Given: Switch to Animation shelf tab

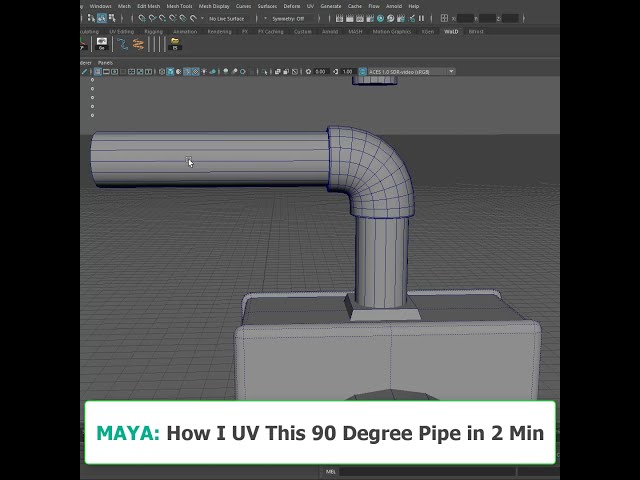Looking at the screenshot, I should pyautogui.click(x=185, y=31).
